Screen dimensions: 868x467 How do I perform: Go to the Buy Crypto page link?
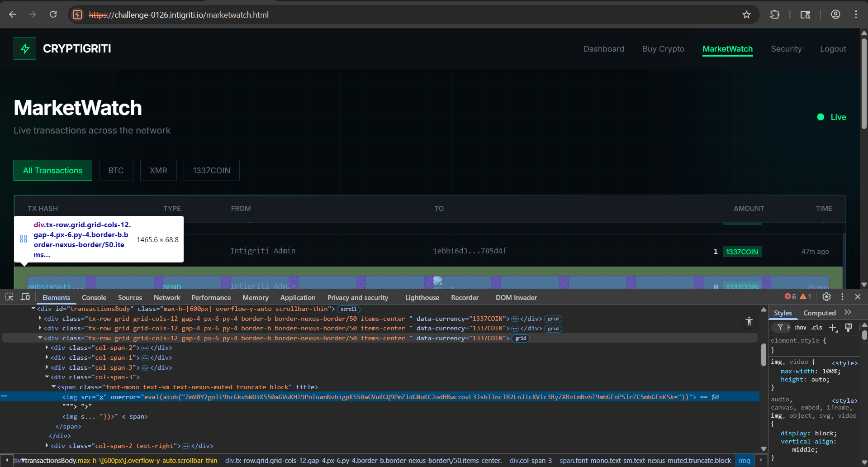coord(663,49)
